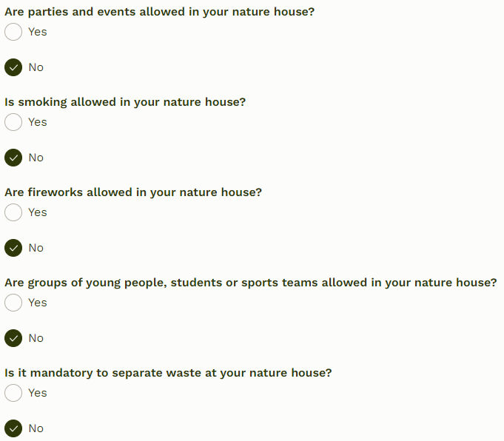Select Yes radio for groups of young people

pyautogui.click(x=13, y=303)
